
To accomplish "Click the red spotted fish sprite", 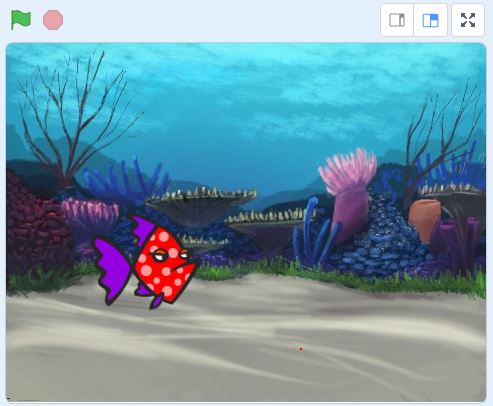I will [x=146, y=262].
